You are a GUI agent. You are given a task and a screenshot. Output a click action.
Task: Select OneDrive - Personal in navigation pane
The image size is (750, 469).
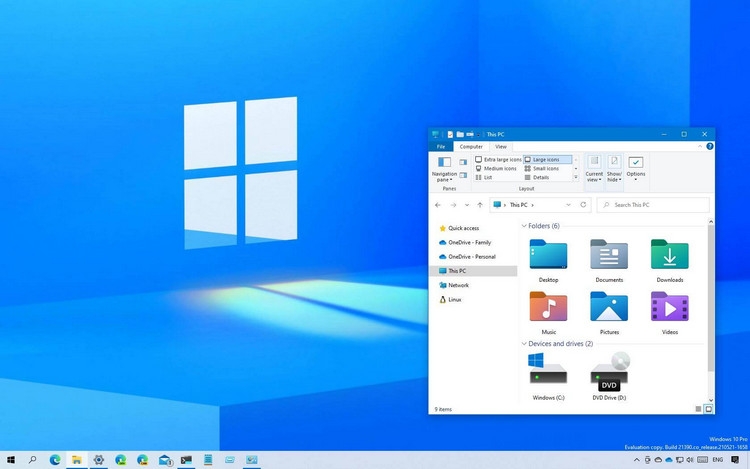pos(467,257)
